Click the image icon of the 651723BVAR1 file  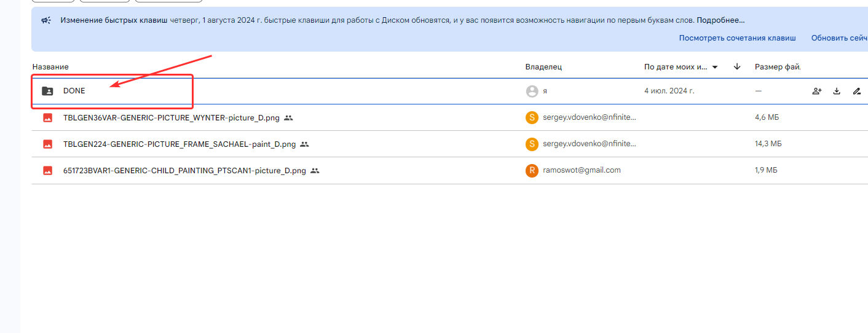(47, 170)
